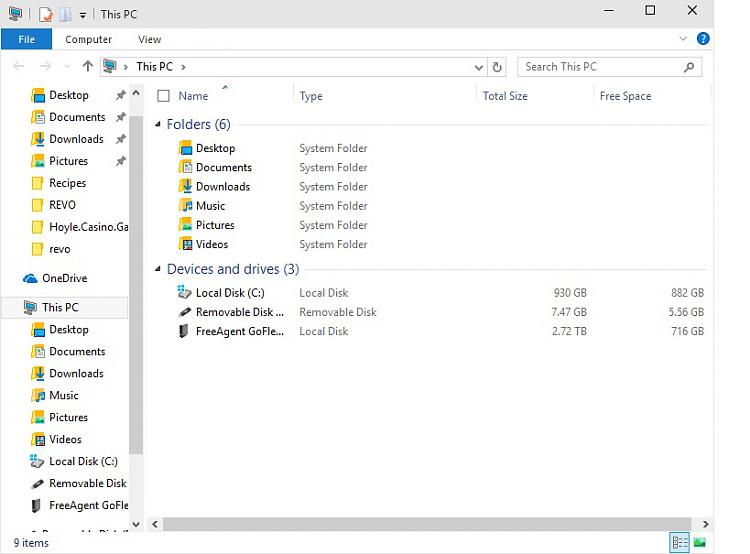Open pinned Desktop in Quick access
The width and height of the screenshot is (750, 554).
pyautogui.click(x=69, y=95)
